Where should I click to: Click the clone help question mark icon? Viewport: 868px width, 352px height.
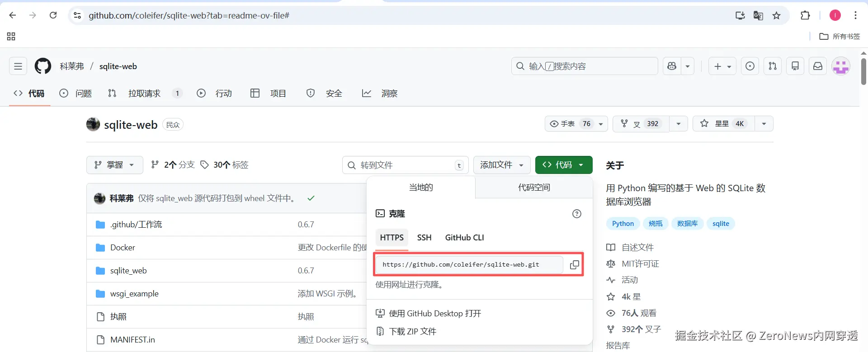(x=577, y=214)
